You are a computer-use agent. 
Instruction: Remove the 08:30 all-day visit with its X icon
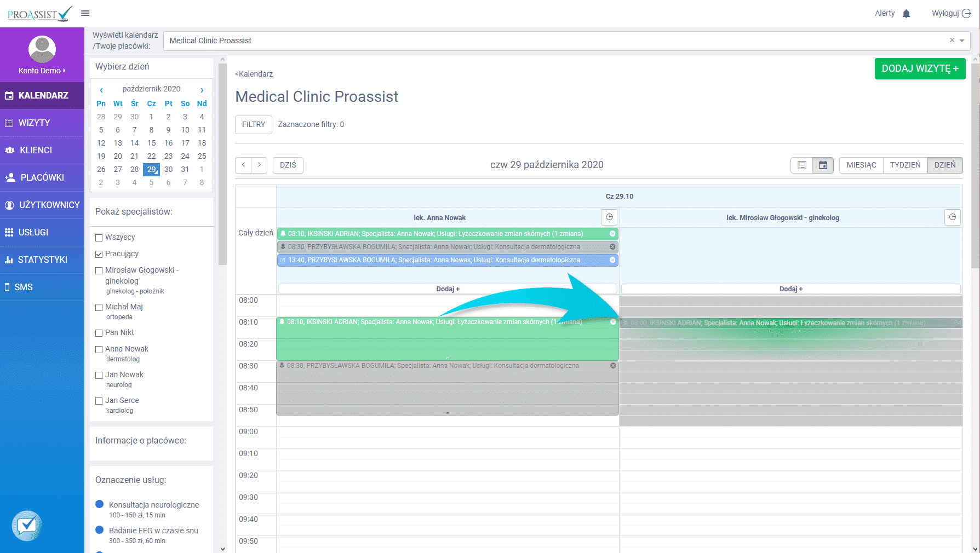click(612, 247)
